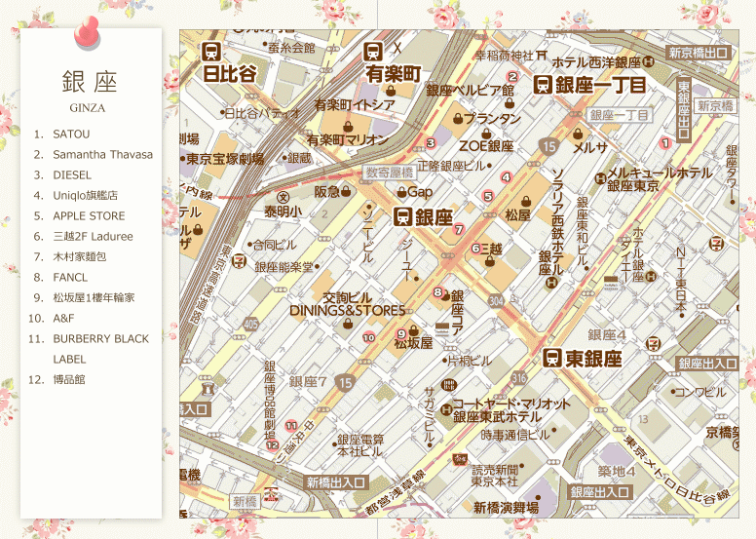Viewport: 756px width, 539px height.
Task: Click map marker 8 beside 銀座コア
Action: click(x=437, y=292)
